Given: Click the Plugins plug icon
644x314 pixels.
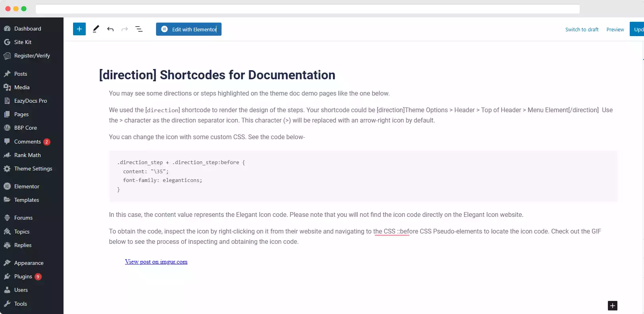Looking at the screenshot, I should [x=7, y=276].
